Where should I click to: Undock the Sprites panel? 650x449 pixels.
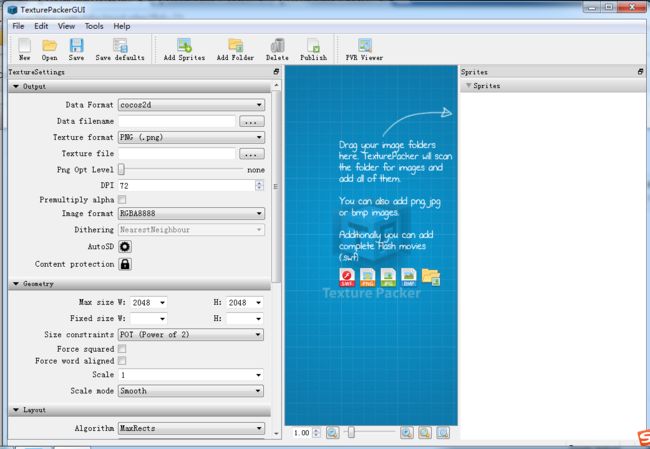(x=640, y=72)
